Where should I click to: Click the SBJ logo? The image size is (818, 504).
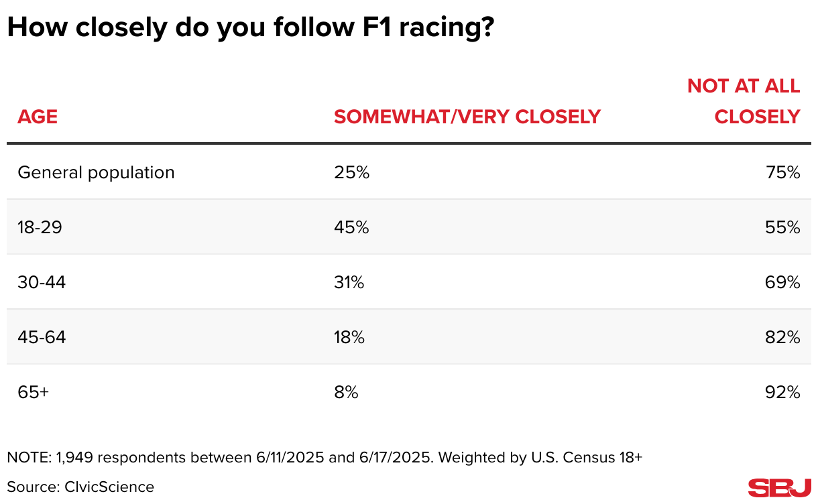click(x=780, y=487)
